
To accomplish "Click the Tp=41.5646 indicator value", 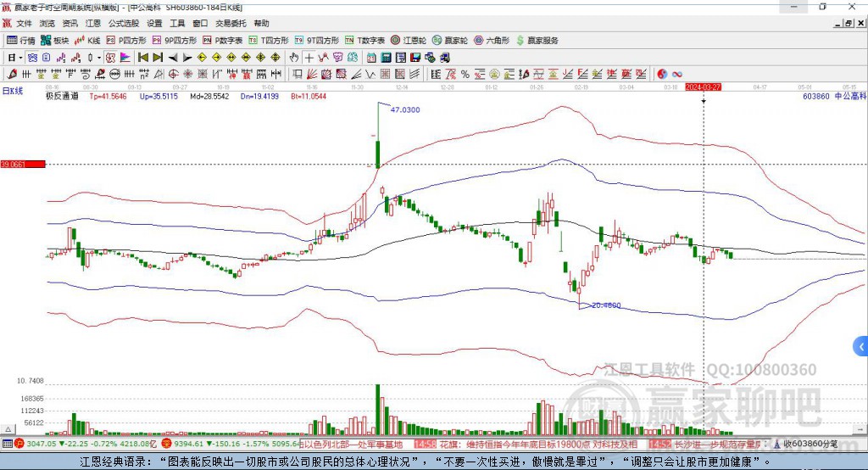I will 108,96.
